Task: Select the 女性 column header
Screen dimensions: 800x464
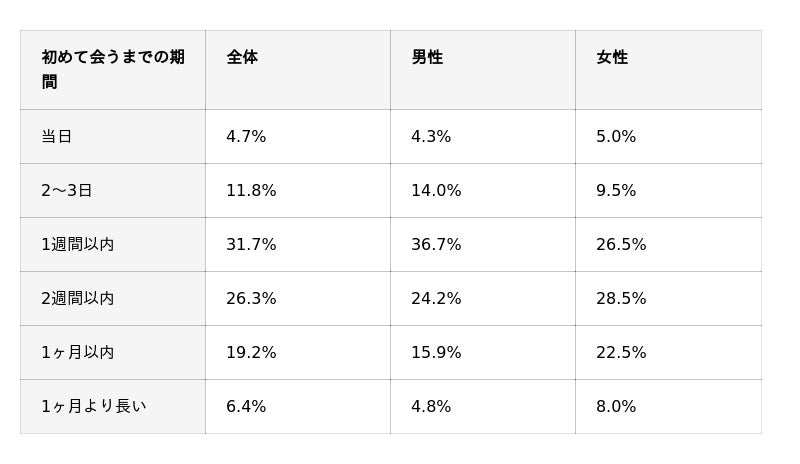Action: (x=669, y=70)
